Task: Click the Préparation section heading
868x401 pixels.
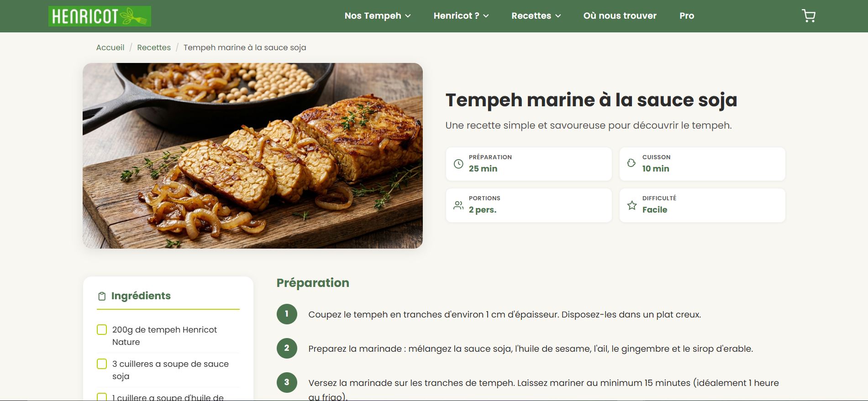Action: [313, 283]
